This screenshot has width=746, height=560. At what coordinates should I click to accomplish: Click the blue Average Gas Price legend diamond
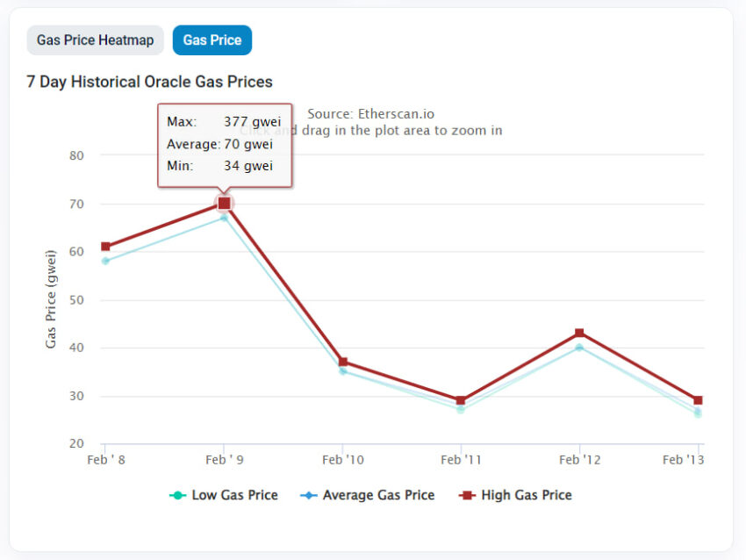tap(309, 495)
